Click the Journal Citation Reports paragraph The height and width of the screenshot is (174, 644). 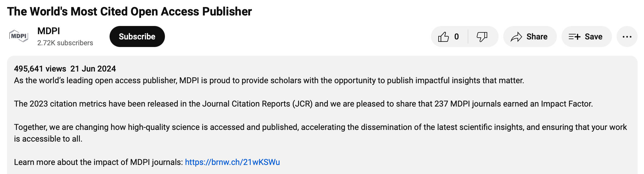tap(303, 104)
